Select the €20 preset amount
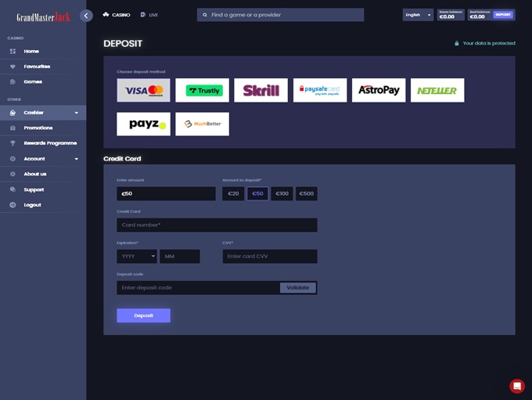The width and height of the screenshot is (532, 400). pos(233,193)
